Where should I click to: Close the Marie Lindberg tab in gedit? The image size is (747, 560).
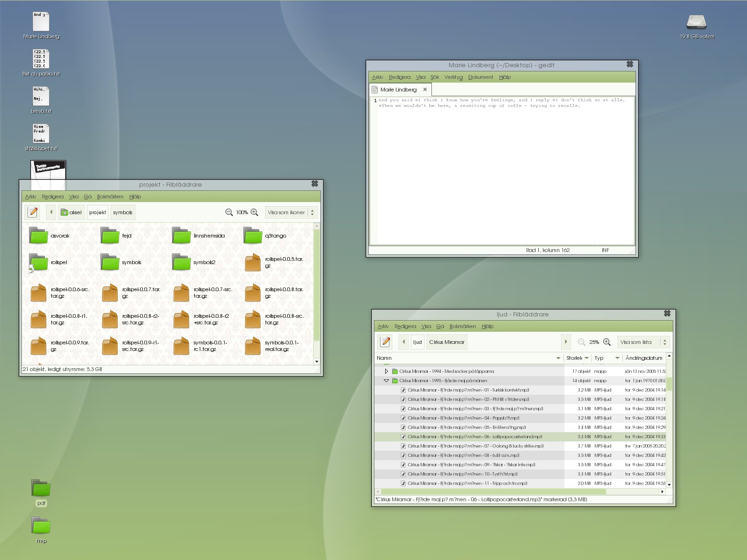pos(425,90)
